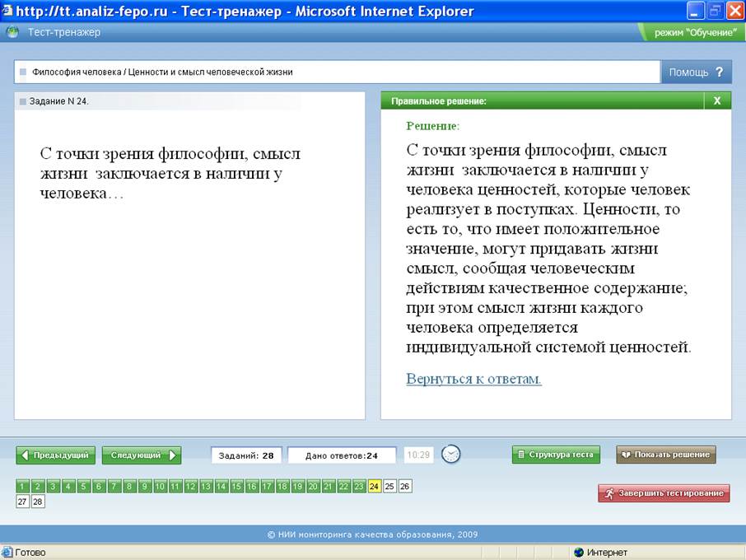The height and width of the screenshot is (560, 746).
Task: Click the clock timer icon
Action: tap(450, 454)
